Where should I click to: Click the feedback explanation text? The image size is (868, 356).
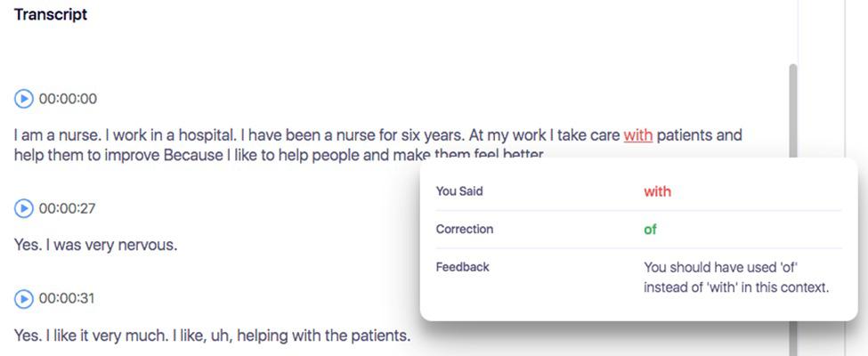click(735, 277)
